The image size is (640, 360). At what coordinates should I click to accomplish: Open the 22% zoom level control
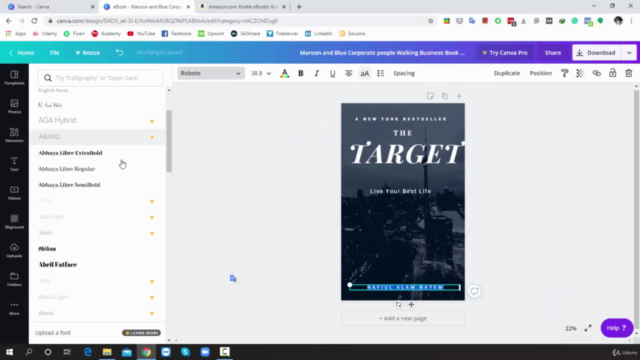tap(571, 328)
